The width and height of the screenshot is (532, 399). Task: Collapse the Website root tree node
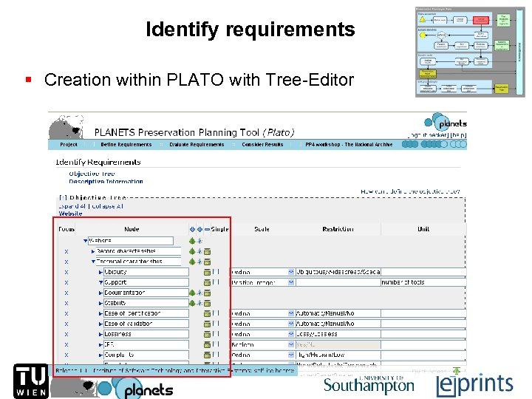(85, 241)
